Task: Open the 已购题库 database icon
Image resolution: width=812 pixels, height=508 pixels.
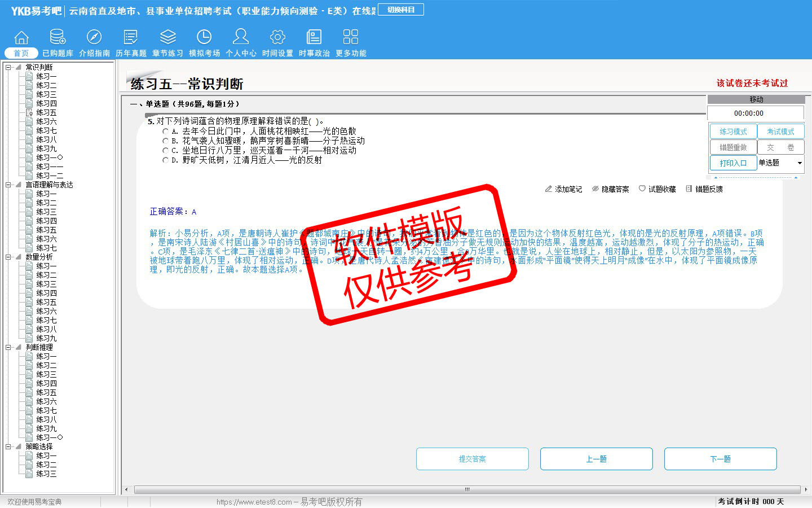Action: click(58, 37)
